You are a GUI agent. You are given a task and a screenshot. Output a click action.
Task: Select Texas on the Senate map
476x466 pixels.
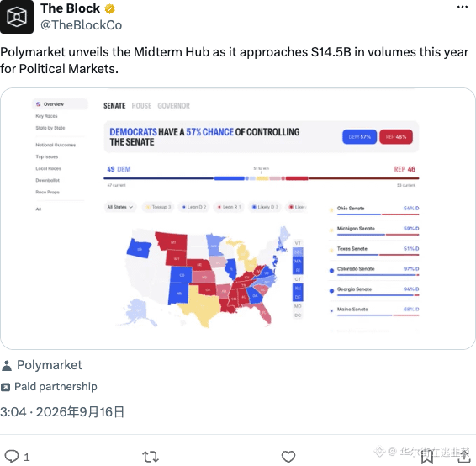(200, 306)
